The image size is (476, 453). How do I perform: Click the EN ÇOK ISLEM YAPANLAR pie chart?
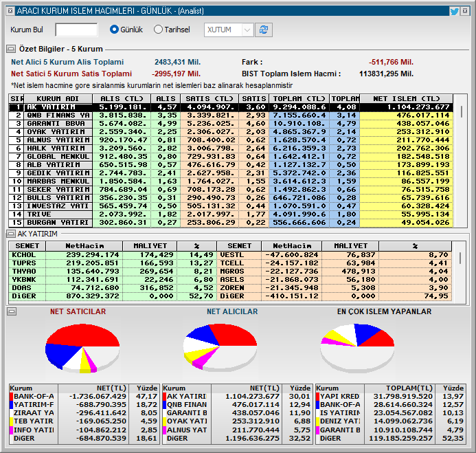(357, 348)
